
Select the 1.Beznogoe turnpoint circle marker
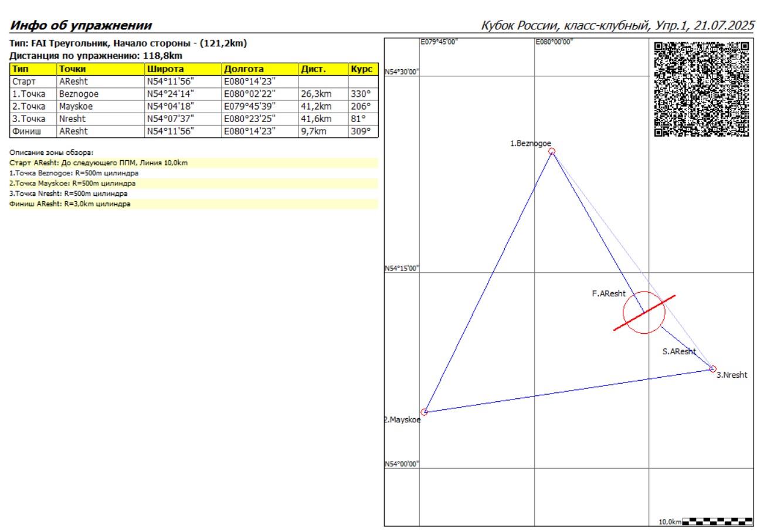551,151
